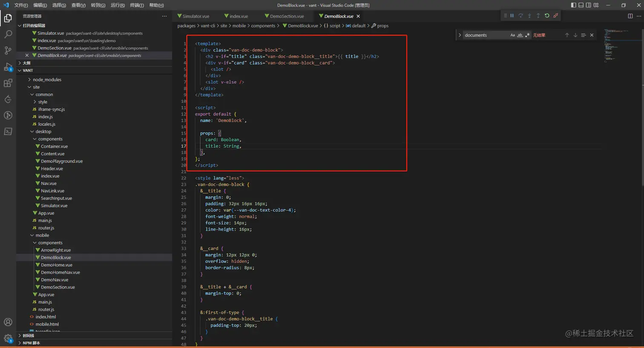The height and width of the screenshot is (348, 644).
Task: Collapse the VANT workspace section
Action: 95,70
